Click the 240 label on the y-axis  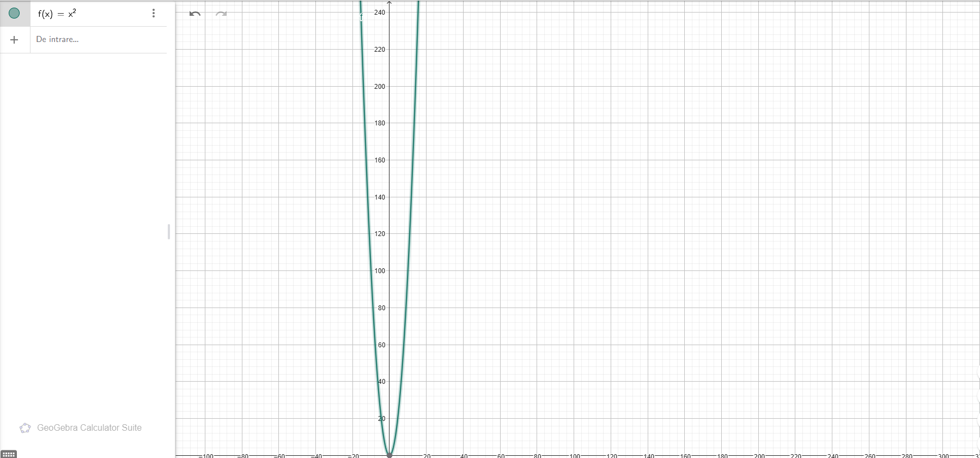(x=380, y=13)
